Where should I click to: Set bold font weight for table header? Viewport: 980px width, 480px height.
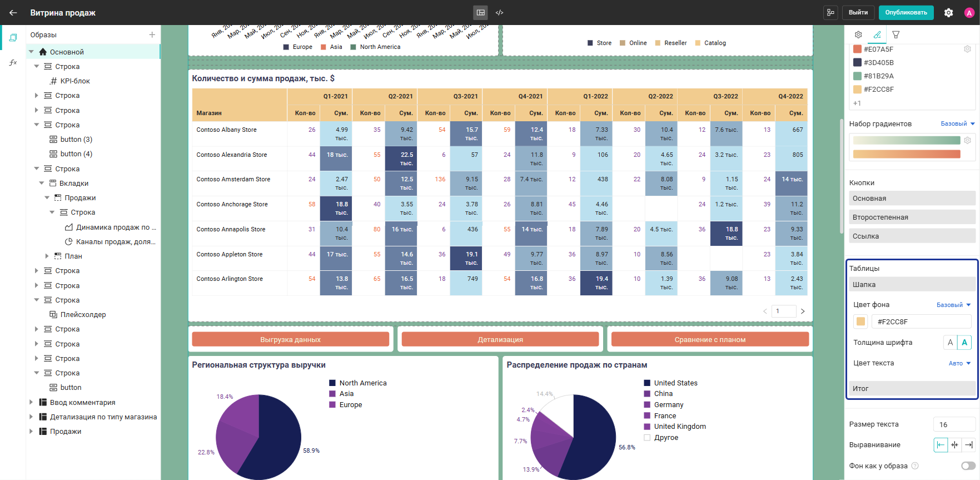tap(964, 343)
